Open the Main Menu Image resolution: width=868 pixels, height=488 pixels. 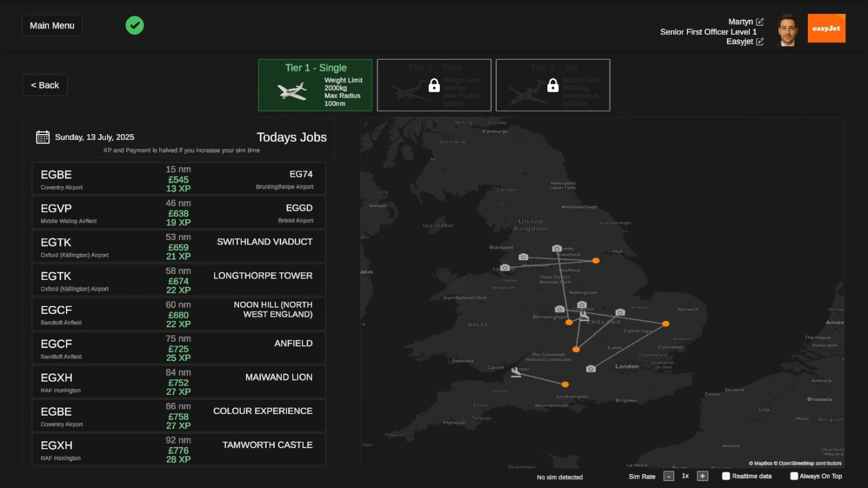(x=52, y=25)
